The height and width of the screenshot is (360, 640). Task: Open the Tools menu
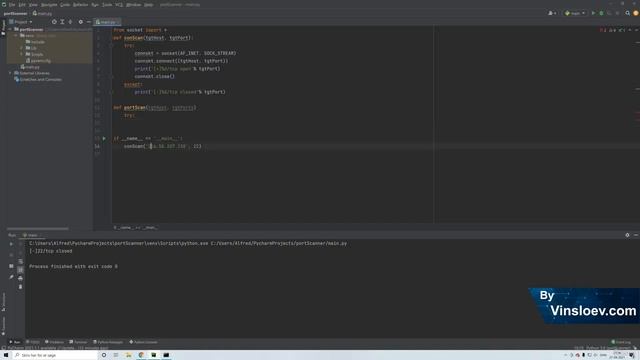click(x=107, y=4)
